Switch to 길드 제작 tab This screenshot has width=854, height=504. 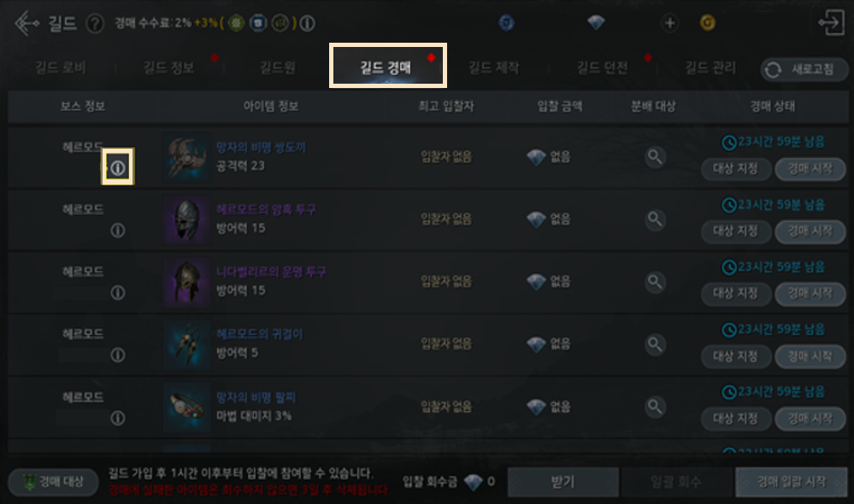(493, 67)
